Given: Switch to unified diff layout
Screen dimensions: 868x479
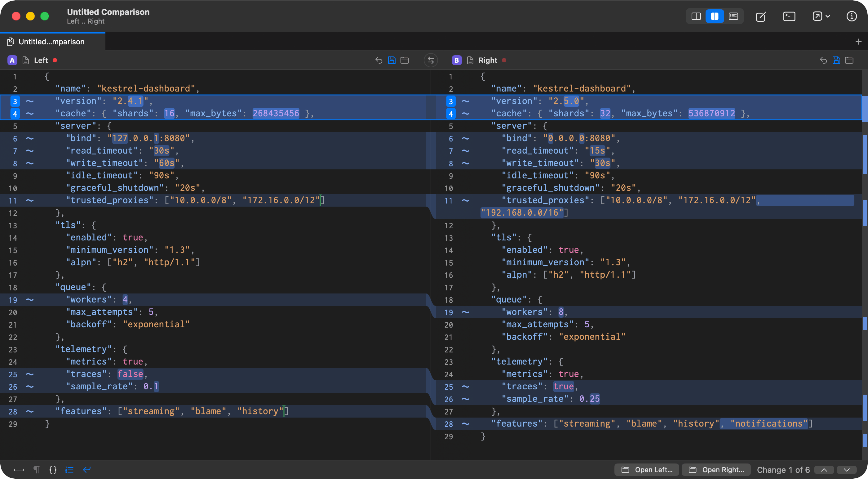Looking at the screenshot, I should [733, 16].
